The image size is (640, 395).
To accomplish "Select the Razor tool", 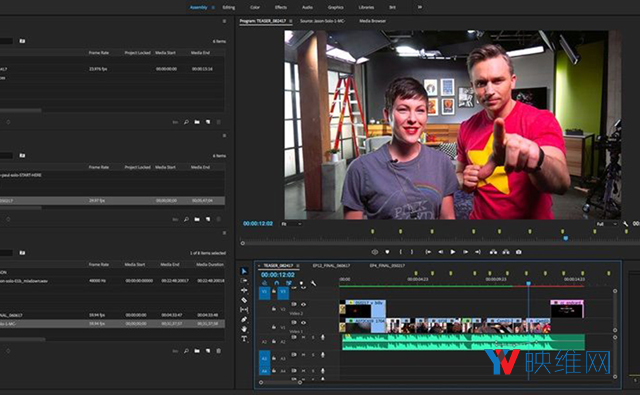I will coord(244,300).
